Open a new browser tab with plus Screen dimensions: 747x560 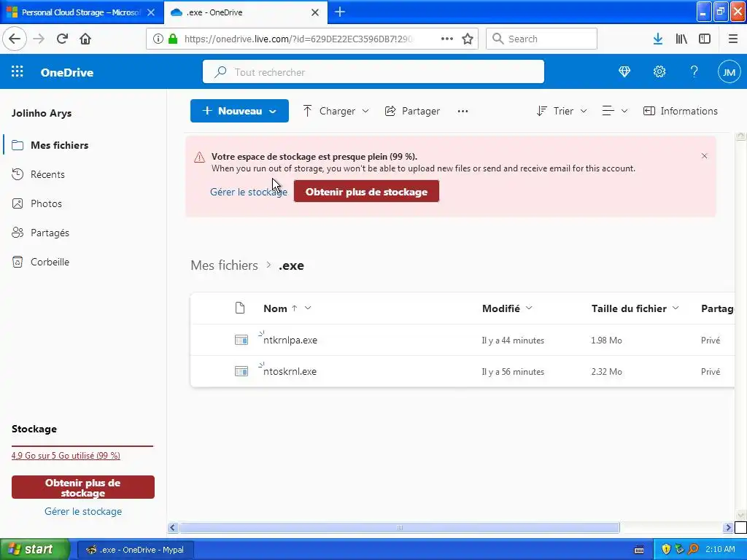340,12
